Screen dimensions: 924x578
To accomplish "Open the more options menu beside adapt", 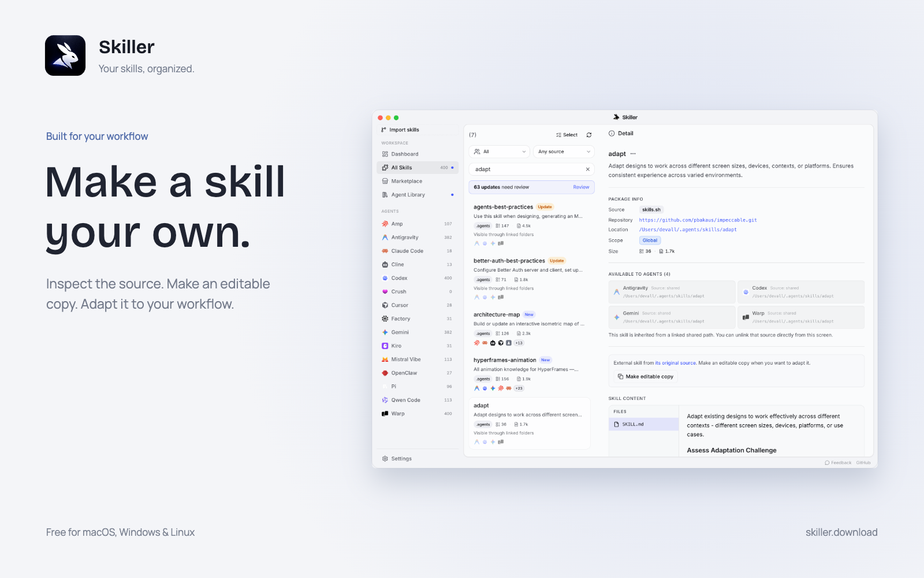I will click(x=633, y=154).
